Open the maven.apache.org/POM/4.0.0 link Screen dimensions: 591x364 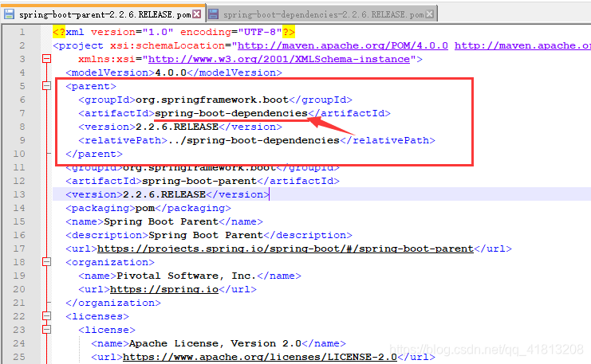tap(343, 45)
